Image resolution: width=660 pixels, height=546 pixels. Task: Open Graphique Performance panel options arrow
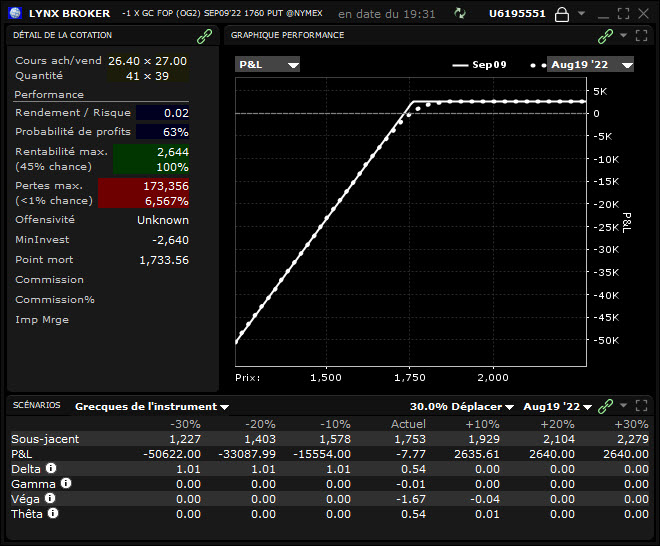tap(623, 36)
